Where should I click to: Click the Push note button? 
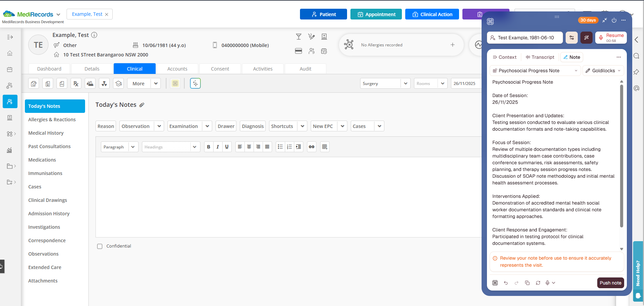(610, 283)
